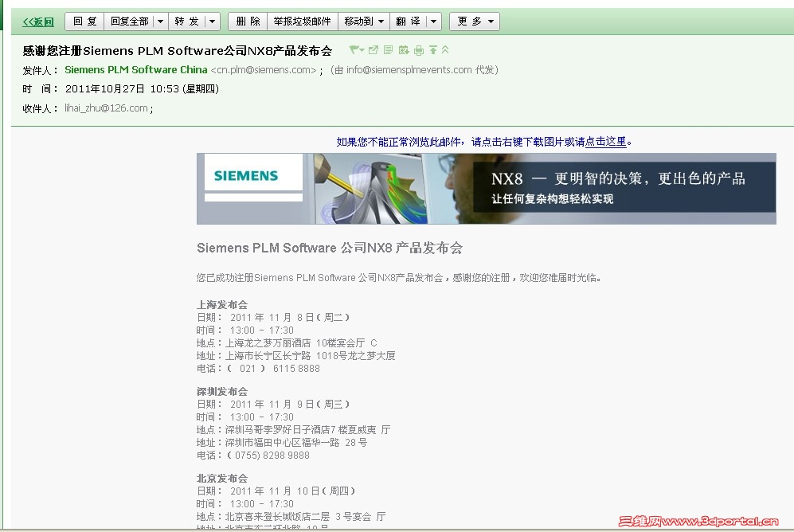Open the dropdown arrow beside 翻译
Screen dimensions: 794x532
point(433,22)
